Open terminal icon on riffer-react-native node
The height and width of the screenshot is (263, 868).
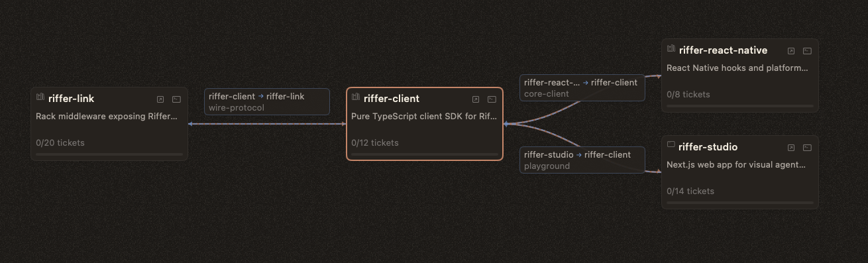(x=807, y=51)
